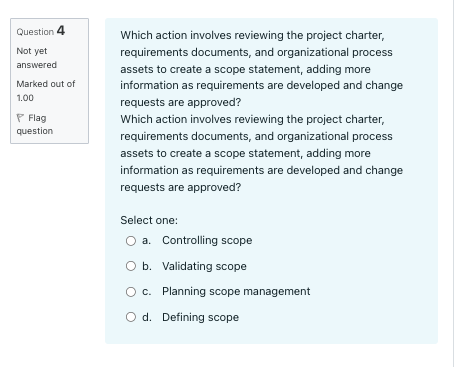Choose the option b radio button
This screenshot has width=454, height=367.
131,266
